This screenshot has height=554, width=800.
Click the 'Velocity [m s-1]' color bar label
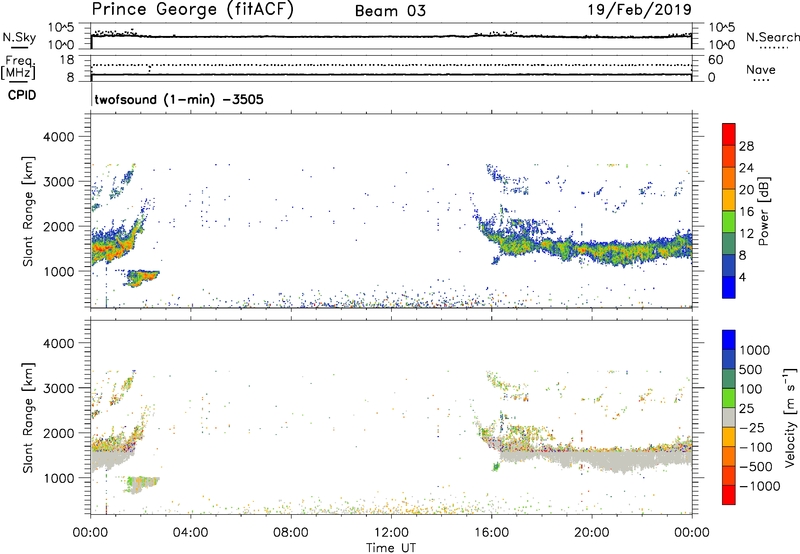tap(790, 417)
